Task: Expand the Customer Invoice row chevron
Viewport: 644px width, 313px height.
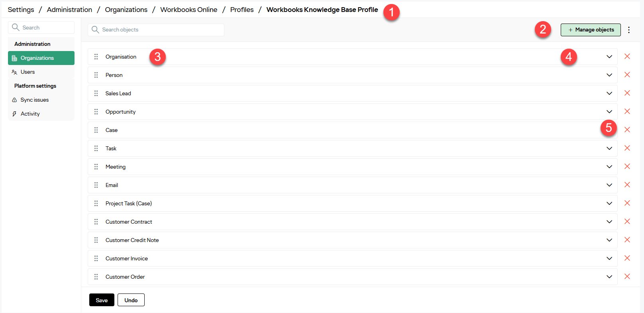Action: [x=609, y=258]
